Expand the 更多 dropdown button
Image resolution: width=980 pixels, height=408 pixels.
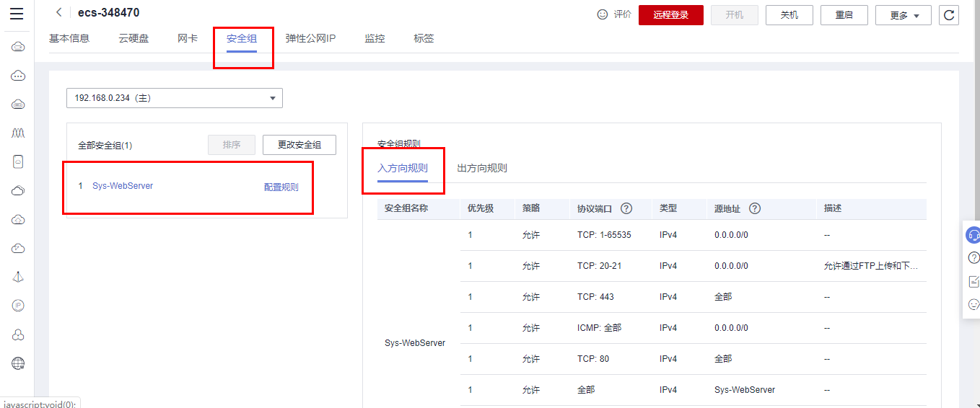click(x=904, y=15)
